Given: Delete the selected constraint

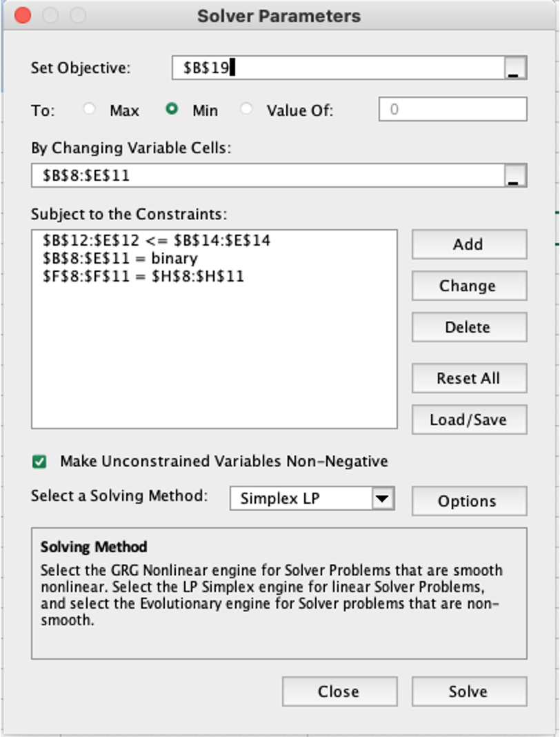Looking at the screenshot, I should [x=468, y=327].
